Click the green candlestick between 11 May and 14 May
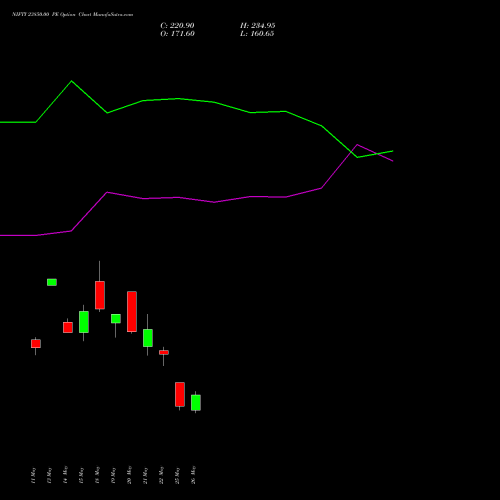 (52, 282)
